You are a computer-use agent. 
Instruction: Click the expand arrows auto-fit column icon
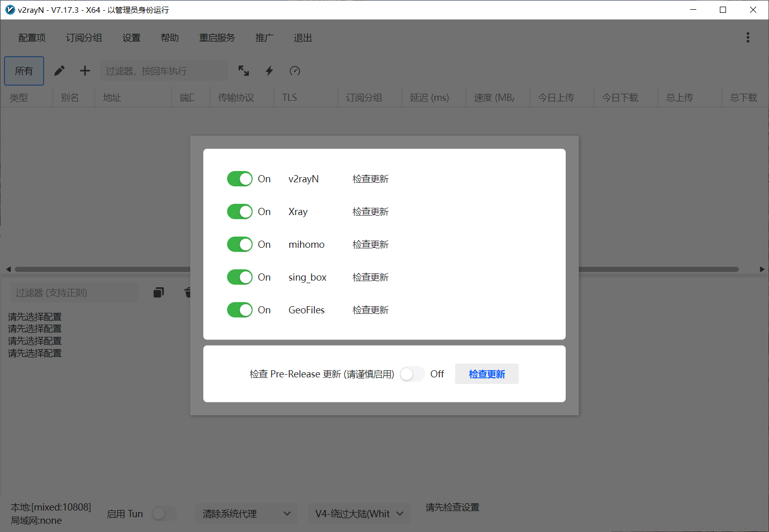pyautogui.click(x=244, y=71)
